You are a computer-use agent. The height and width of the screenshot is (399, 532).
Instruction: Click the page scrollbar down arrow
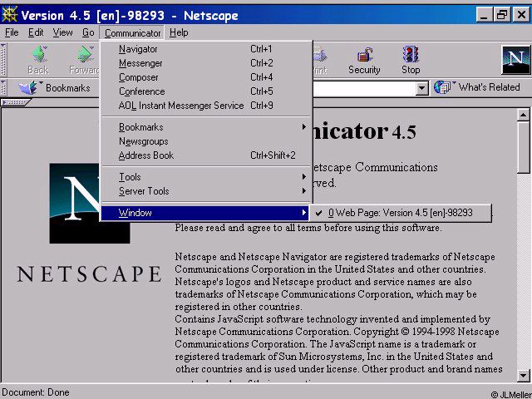(523, 375)
